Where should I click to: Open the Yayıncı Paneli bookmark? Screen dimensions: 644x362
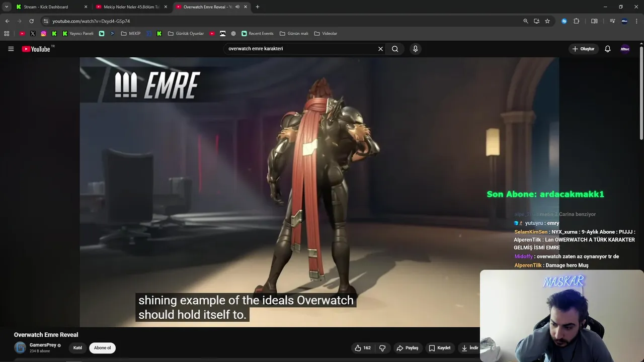(x=78, y=34)
